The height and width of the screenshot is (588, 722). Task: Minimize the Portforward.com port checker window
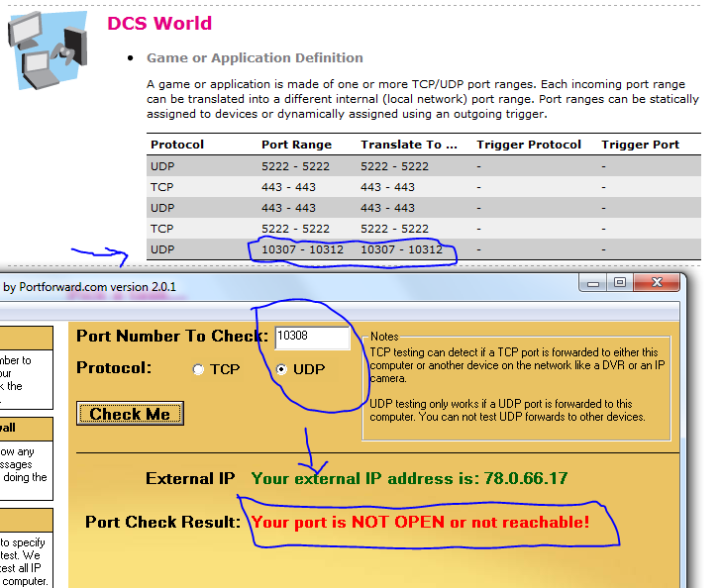(x=593, y=283)
